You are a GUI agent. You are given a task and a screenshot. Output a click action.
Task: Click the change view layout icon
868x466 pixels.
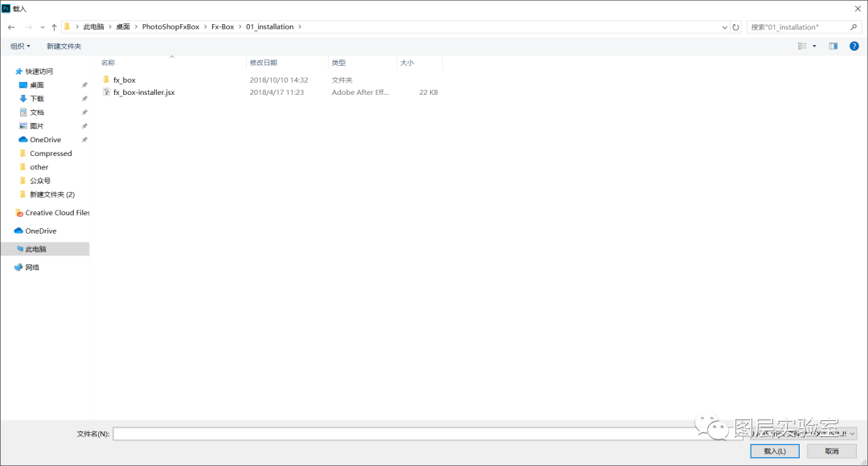point(802,46)
